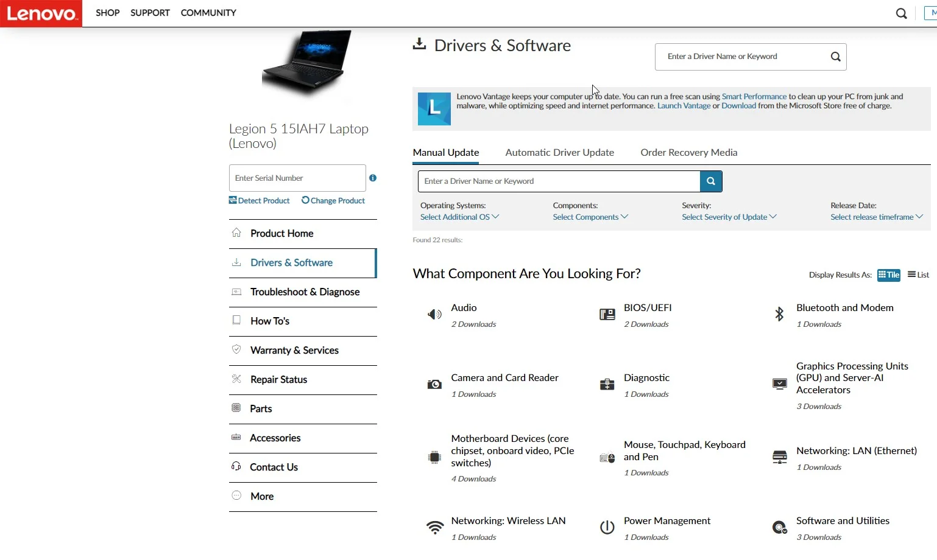Image resolution: width=937 pixels, height=560 pixels.
Task: Open the site search magnifier in header
Action: [901, 13]
